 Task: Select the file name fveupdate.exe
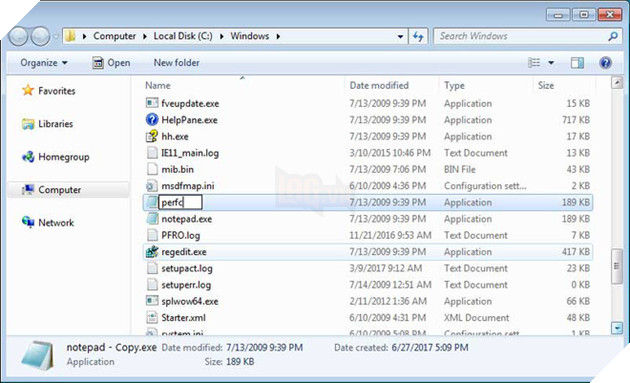point(190,103)
